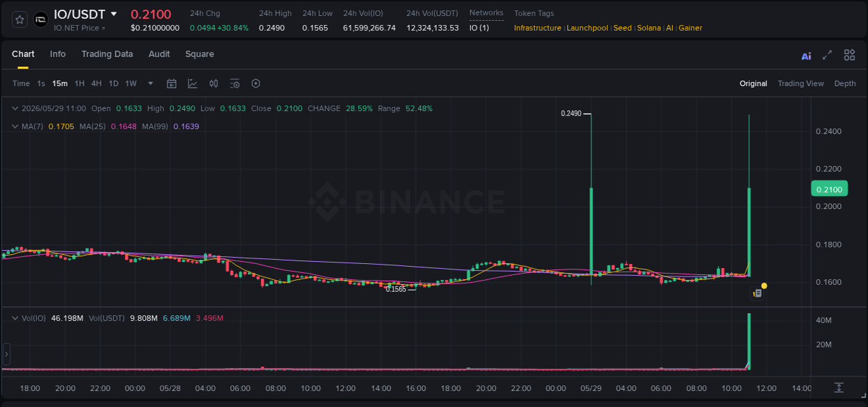Open the Infrastructure token tag
The image size is (868, 407).
coord(537,28)
